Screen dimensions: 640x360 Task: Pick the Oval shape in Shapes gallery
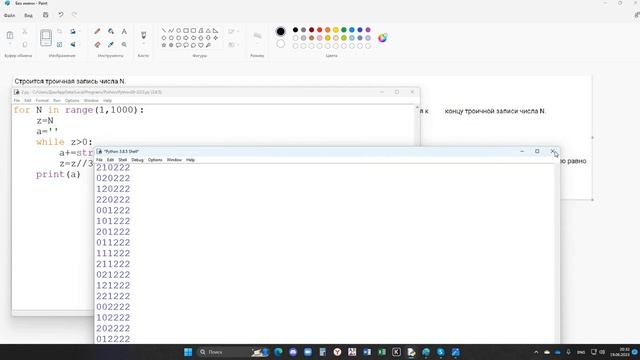tap(178, 31)
